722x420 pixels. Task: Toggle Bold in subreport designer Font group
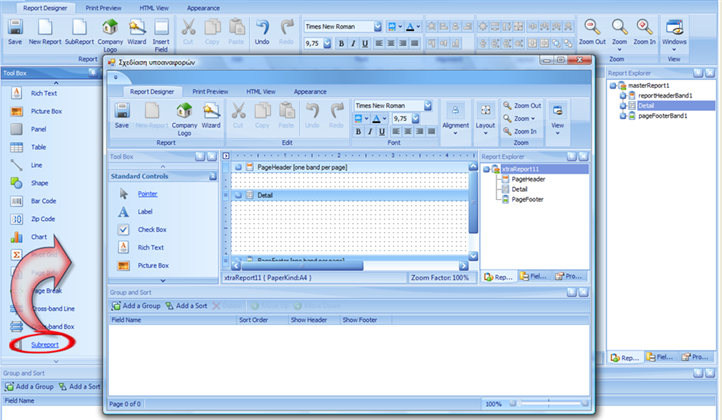click(x=358, y=132)
